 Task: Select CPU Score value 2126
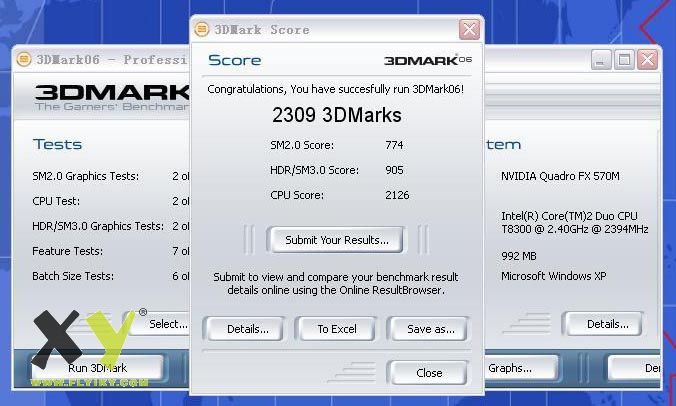(397, 195)
